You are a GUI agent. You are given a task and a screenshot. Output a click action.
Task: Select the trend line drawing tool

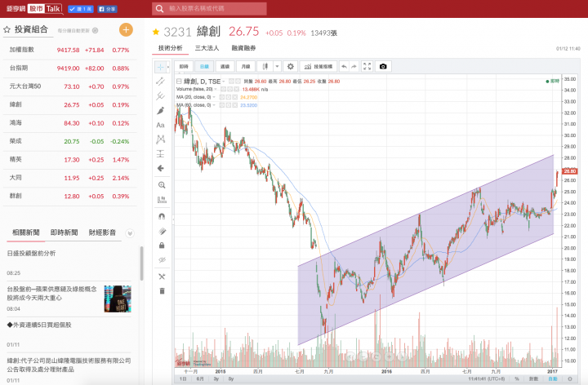click(x=161, y=82)
